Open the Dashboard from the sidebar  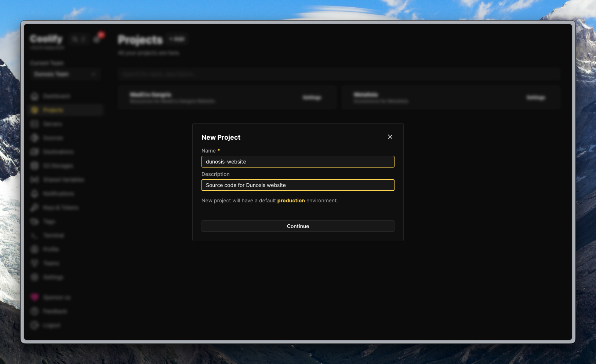tap(55, 96)
